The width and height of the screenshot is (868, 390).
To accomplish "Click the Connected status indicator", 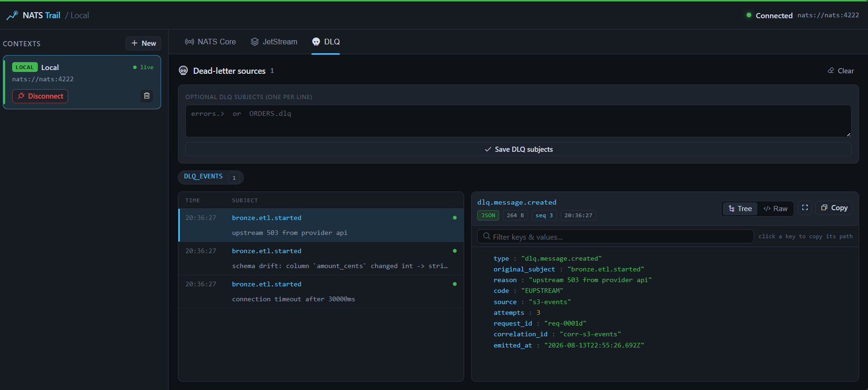I will pos(769,15).
